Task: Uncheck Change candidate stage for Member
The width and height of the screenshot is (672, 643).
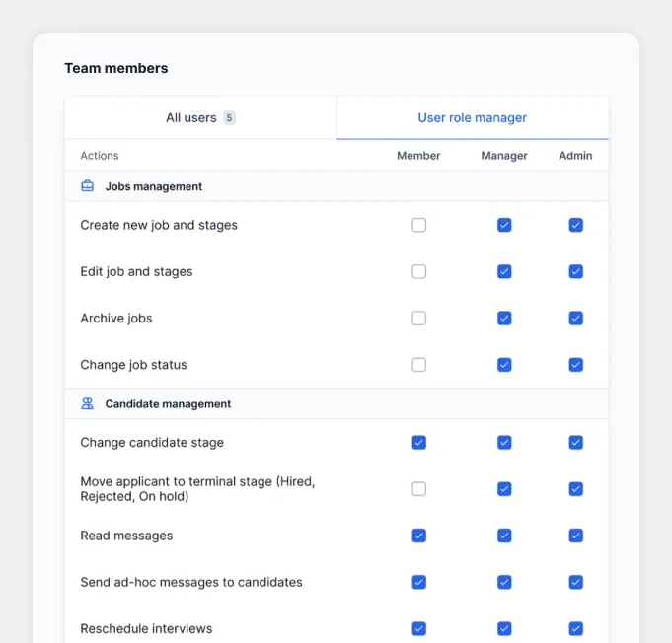Action: coord(419,443)
